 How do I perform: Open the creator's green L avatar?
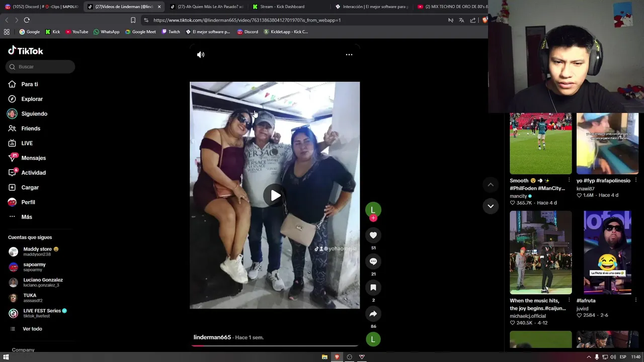pos(373,210)
